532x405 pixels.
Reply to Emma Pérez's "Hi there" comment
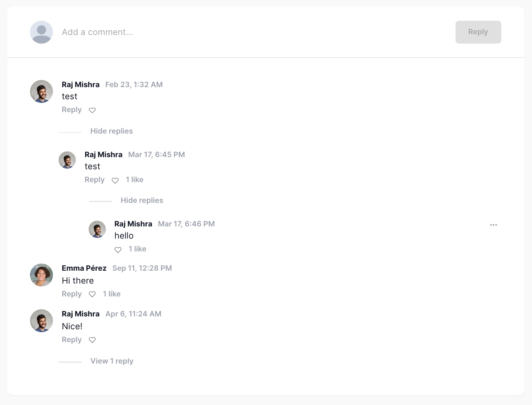click(72, 294)
